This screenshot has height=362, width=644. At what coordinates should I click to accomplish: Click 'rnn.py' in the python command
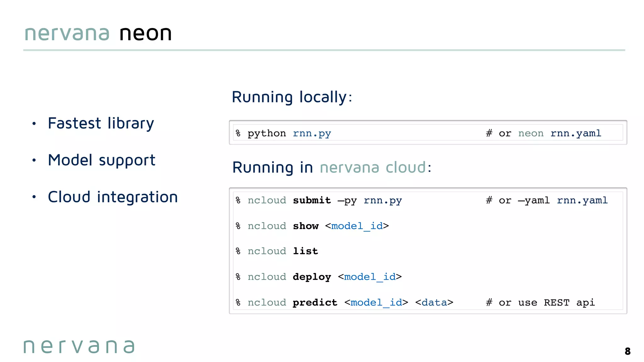coord(312,133)
